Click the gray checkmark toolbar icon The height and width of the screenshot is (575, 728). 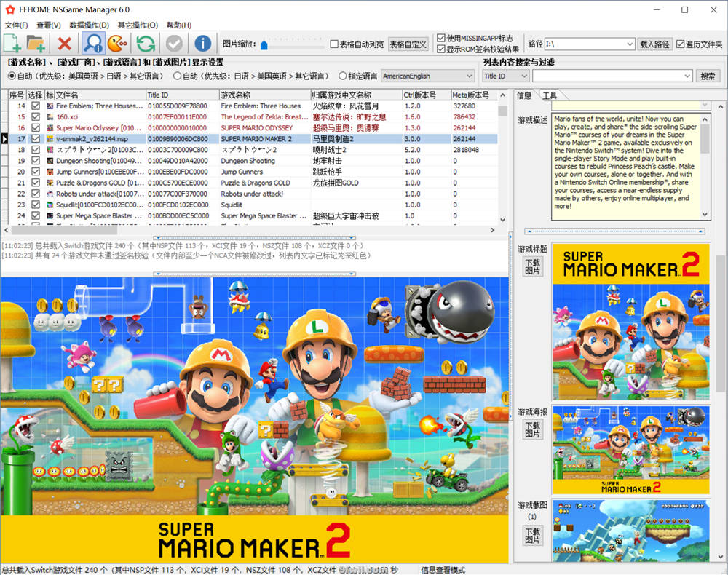[175, 44]
